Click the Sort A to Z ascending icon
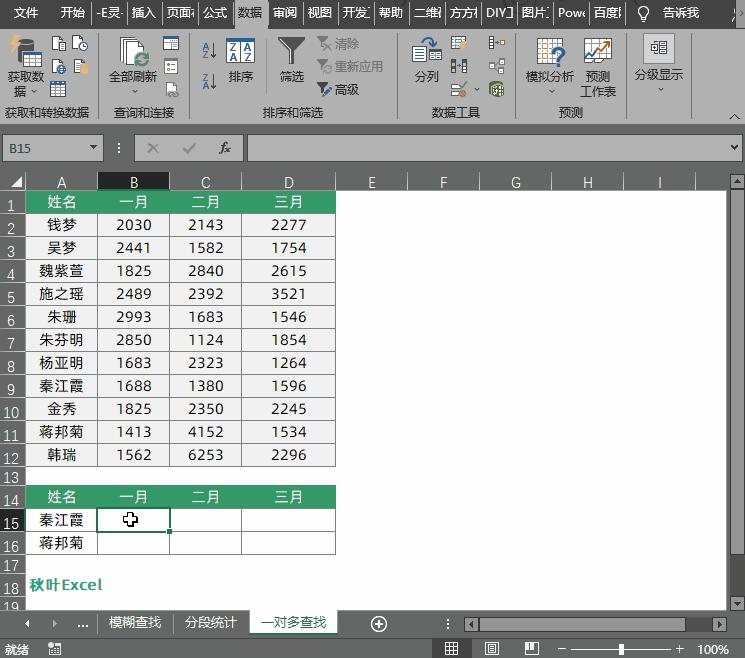 [209, 50]
